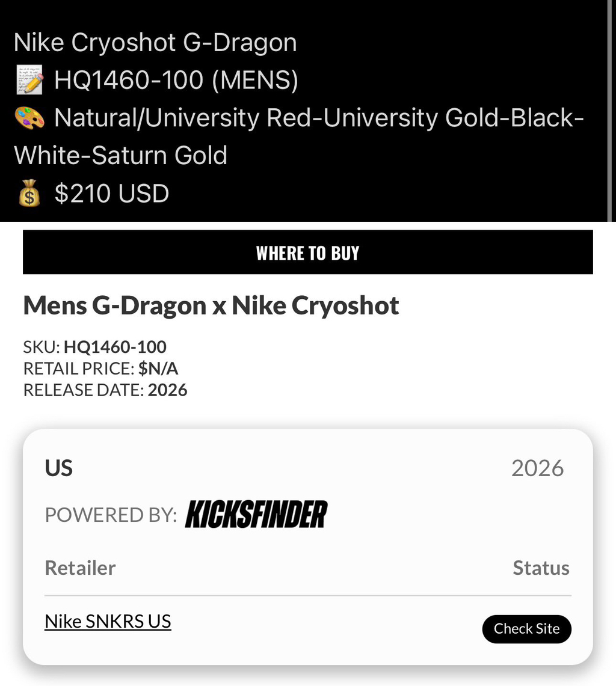This screenshot has height=686, width=616.
Task: Click the KICKSFINDER logo
Action: (x=256, y=514)
